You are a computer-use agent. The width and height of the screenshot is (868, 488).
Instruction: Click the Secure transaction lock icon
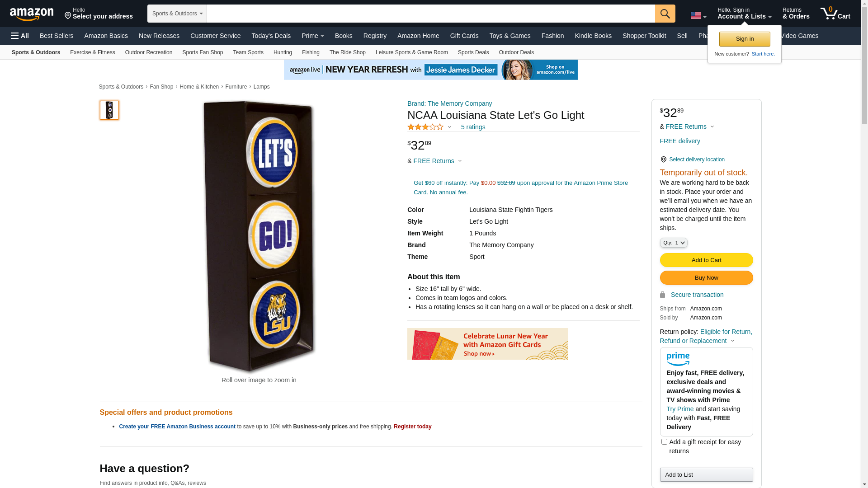(x=662, y=295)
